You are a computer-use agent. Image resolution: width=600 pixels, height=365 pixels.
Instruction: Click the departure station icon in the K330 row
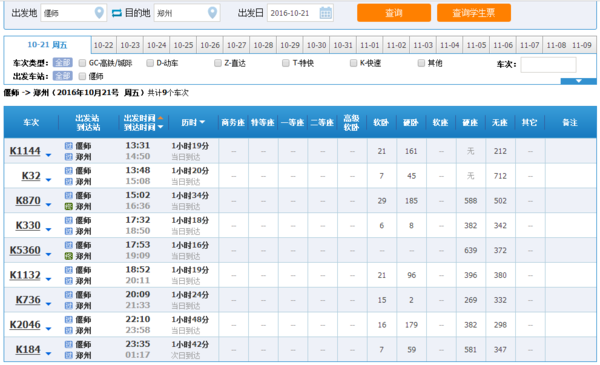pos(68,220)
